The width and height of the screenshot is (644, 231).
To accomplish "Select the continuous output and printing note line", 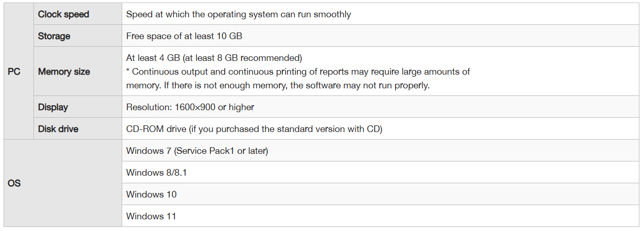I will click(x=298, y=72).
